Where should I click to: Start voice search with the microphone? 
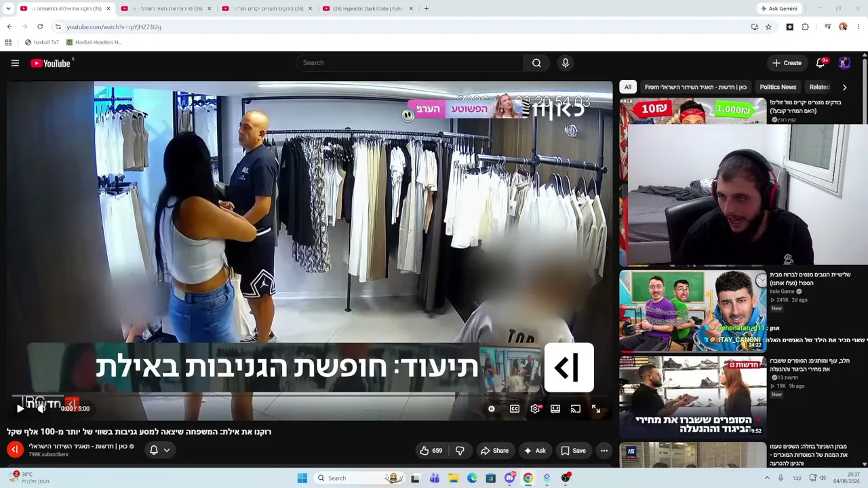point(566,63)
